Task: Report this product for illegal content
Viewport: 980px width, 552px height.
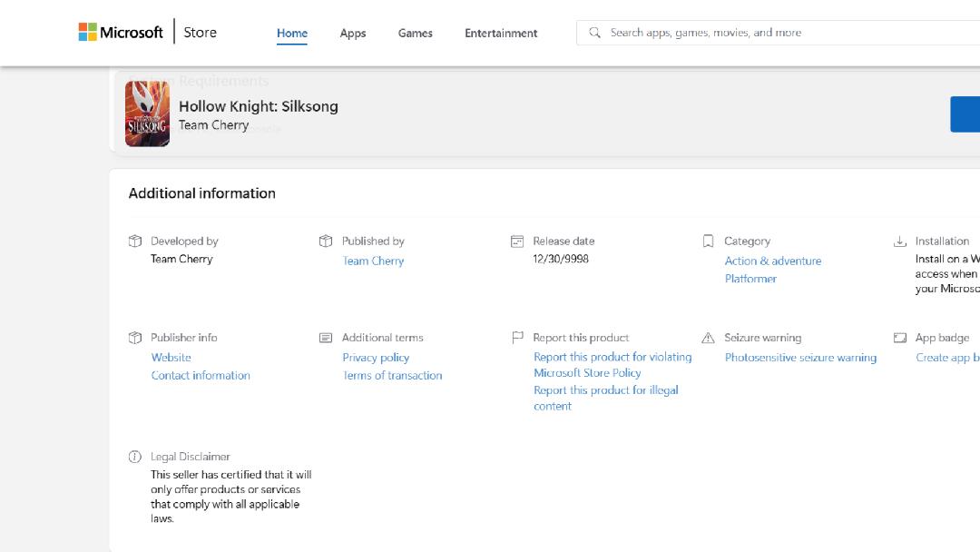Action: pos(605,399)
